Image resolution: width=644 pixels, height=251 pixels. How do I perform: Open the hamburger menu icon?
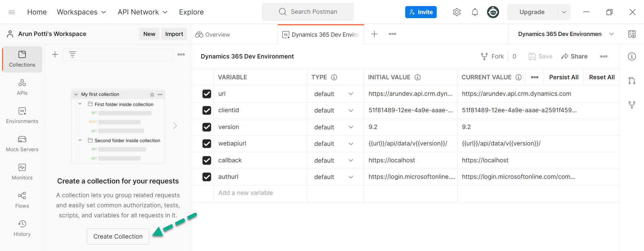(12, 12)
